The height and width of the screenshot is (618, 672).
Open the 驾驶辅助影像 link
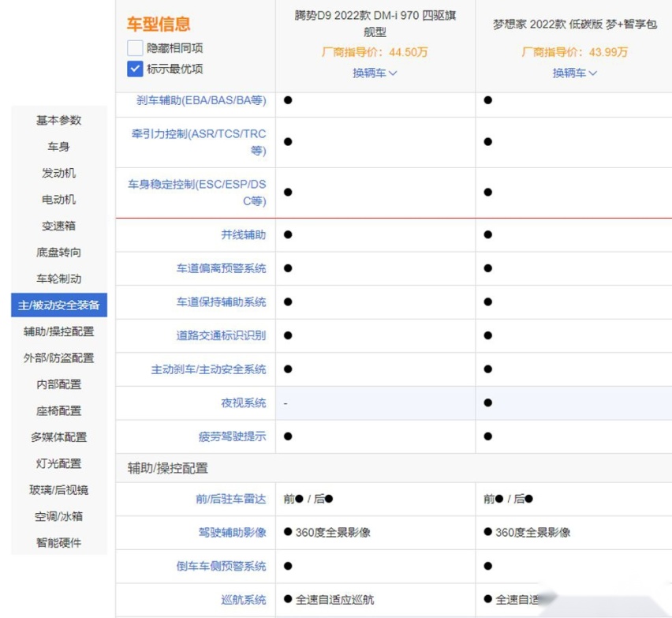(x=233, y=532)
